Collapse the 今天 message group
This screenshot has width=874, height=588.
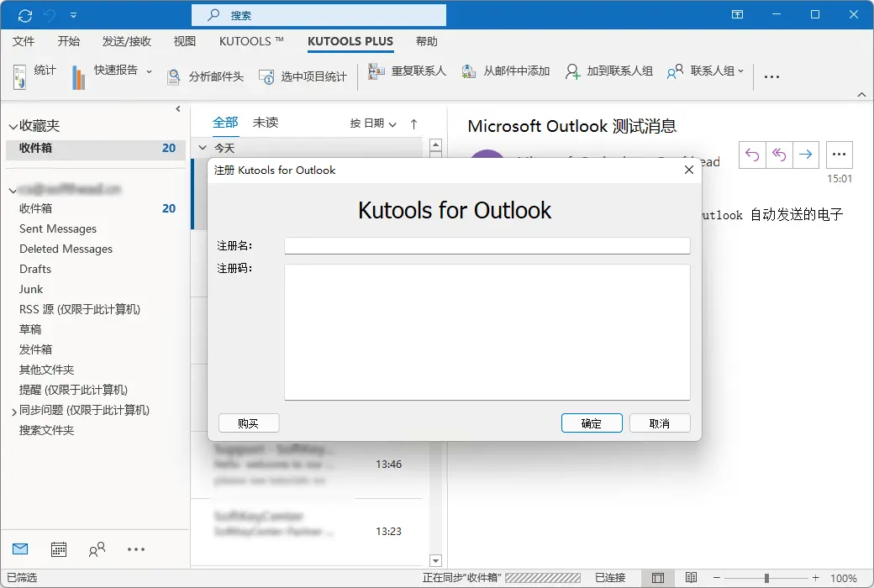203,148
